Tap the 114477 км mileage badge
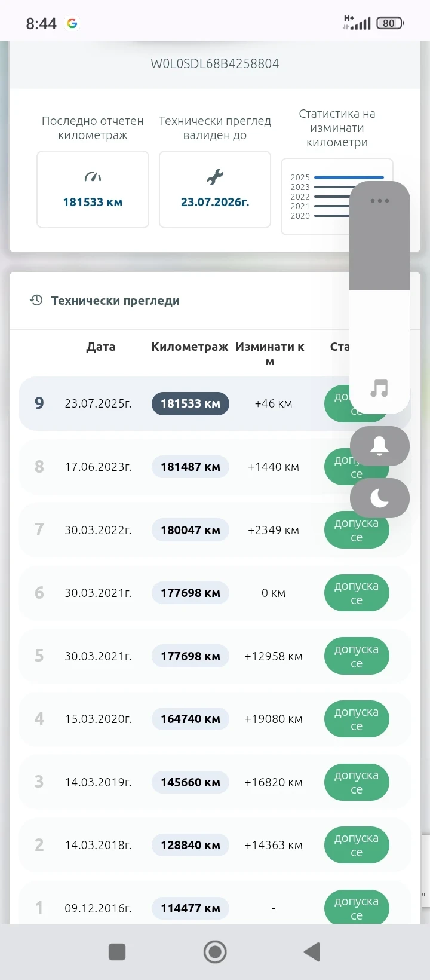Image resolution: width=430 pixels, height=980 pixels. click(191, 908)
